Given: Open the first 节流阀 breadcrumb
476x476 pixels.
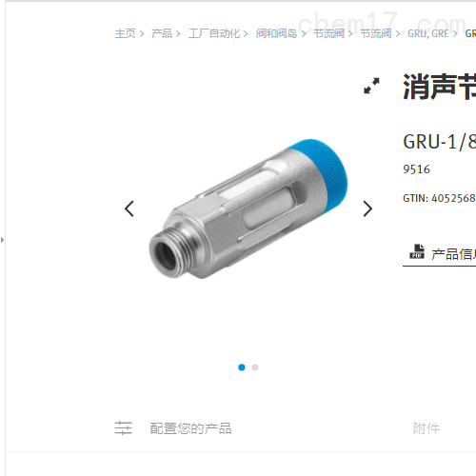Looking at the screenshot, I should 329,33.
